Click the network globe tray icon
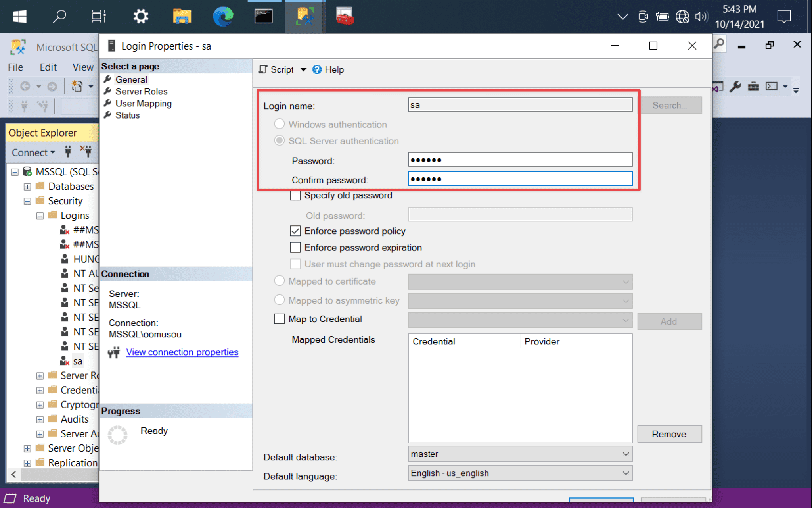Image resolution: width=812 pixels, height=508 pixels. point(682,16)
